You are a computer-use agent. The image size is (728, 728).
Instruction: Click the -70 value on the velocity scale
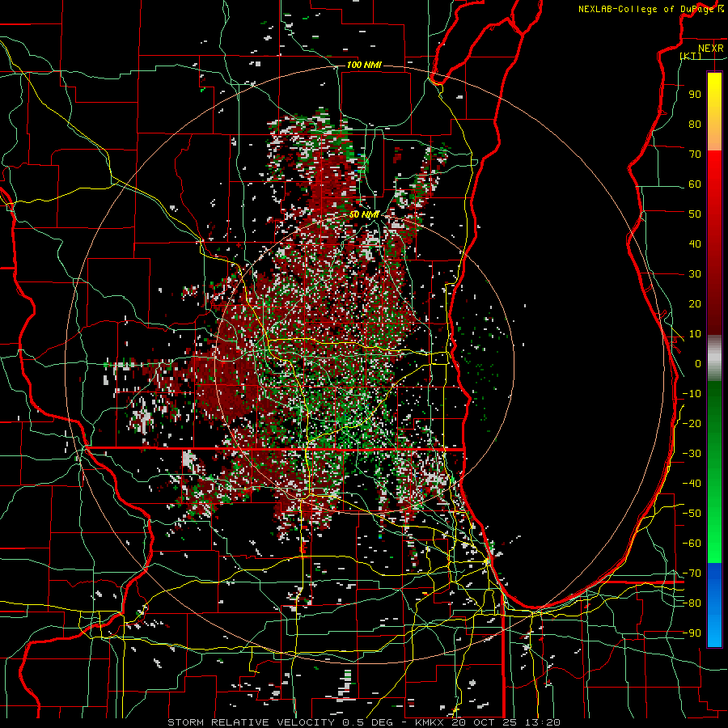692,574
